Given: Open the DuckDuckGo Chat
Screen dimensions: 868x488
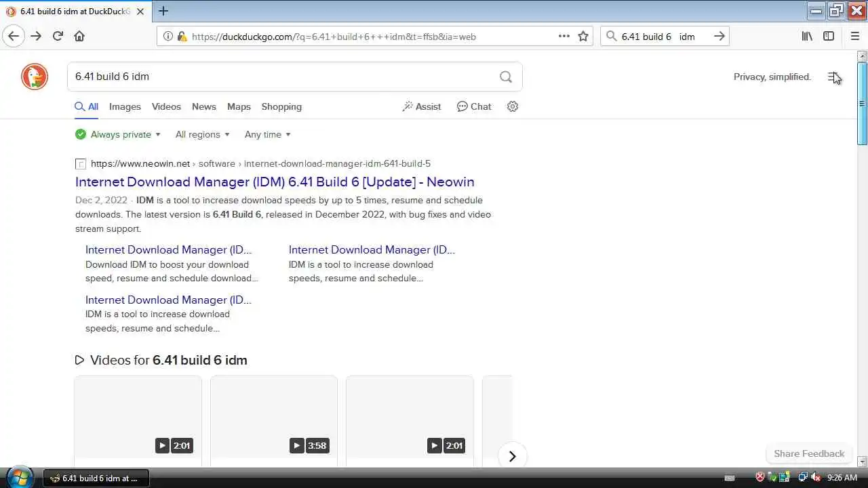Looking at the screenshot, I should pos(474,106).
